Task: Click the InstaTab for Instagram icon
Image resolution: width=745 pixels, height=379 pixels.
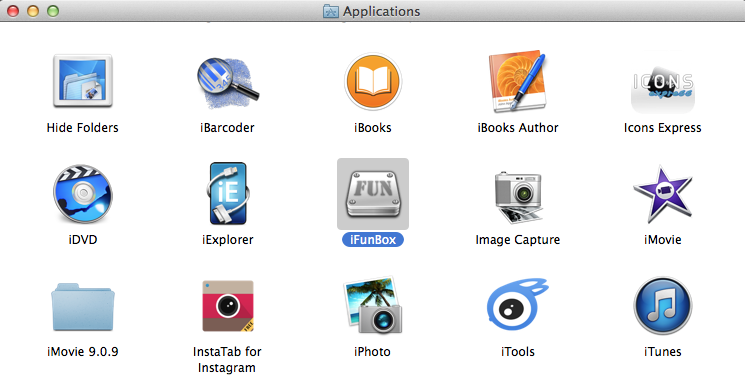Action: point(228,306)
